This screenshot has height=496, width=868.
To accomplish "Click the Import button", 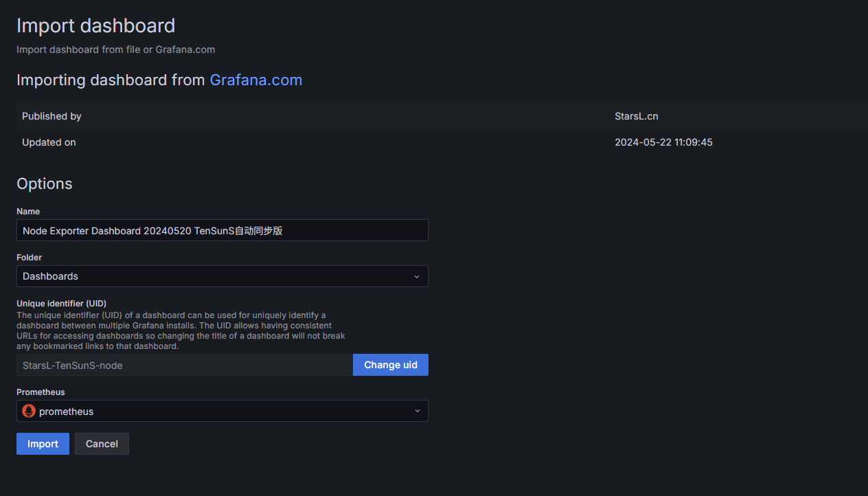I will coord(43,444).
